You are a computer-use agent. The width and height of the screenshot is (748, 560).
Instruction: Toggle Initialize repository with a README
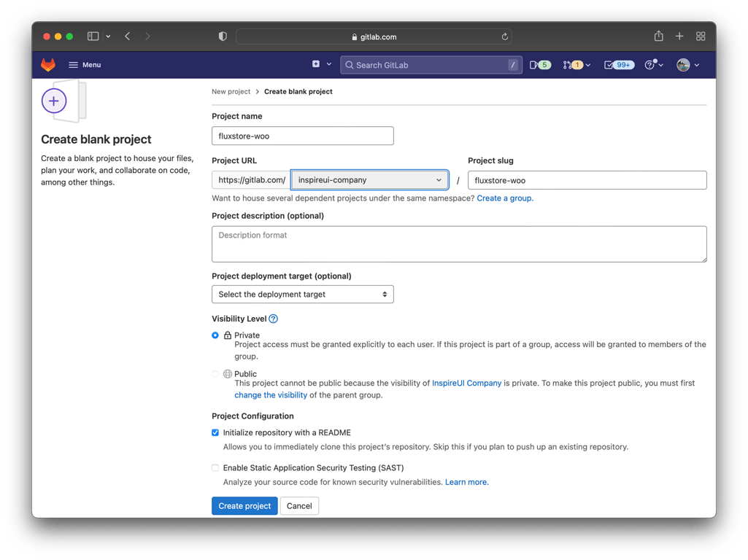click(x=215, y=432)
